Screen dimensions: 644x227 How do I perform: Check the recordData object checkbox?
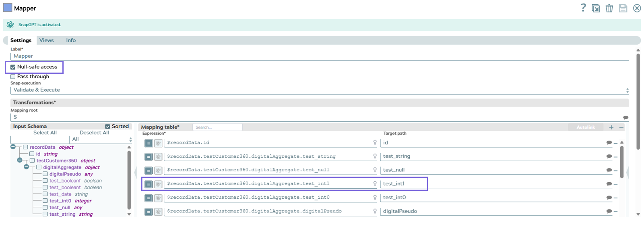click(x=25, y=147)
